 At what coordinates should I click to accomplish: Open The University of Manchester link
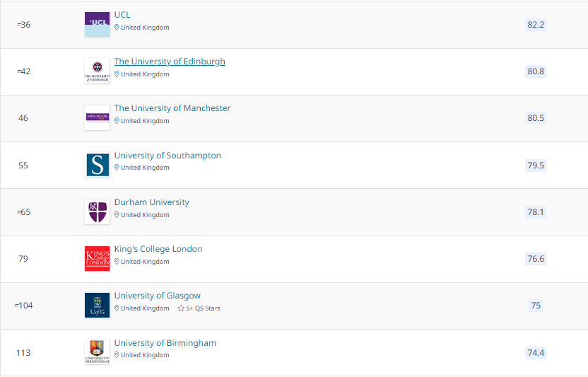[x=172, y=108]
